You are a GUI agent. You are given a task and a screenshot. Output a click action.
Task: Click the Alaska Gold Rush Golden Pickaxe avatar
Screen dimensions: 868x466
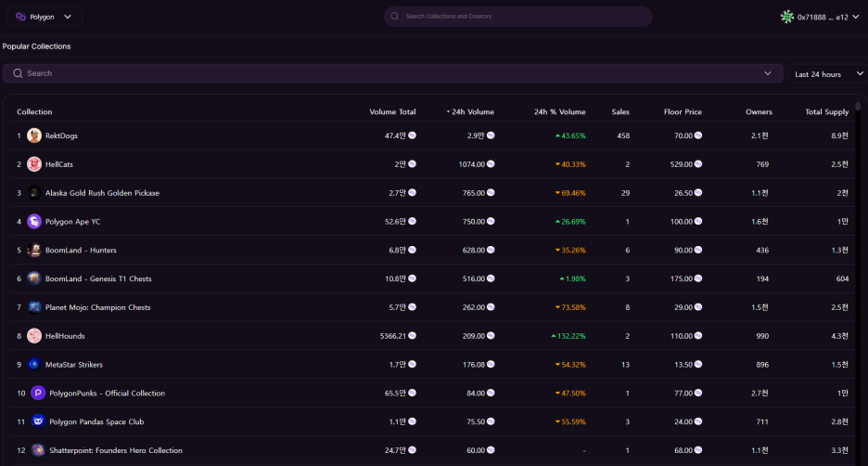[34, 193]
